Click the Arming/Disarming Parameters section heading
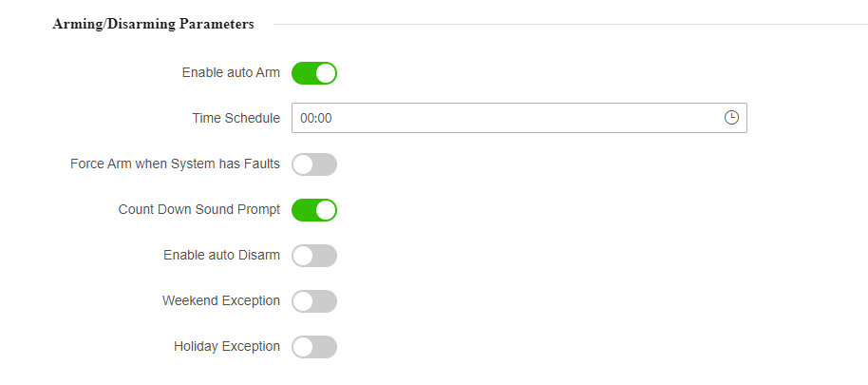The height and width of the screenshot is (385, 868). pyautogui.click(x=153, y=25)
